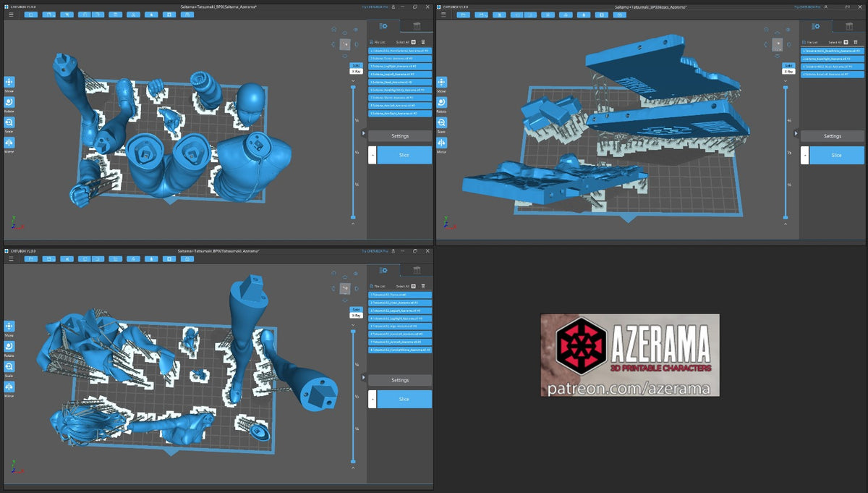Select the Rotate tool in Bases window

click(441, 104)
